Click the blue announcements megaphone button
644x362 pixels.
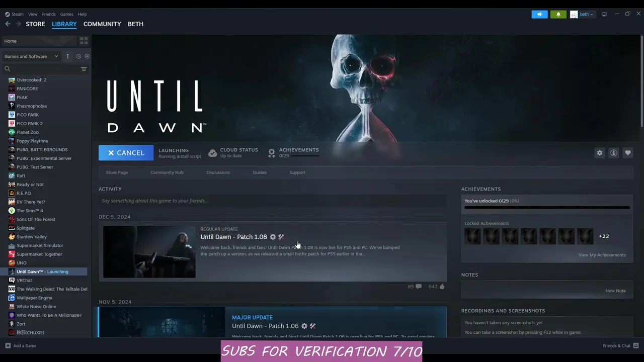[x=539, y=14]
